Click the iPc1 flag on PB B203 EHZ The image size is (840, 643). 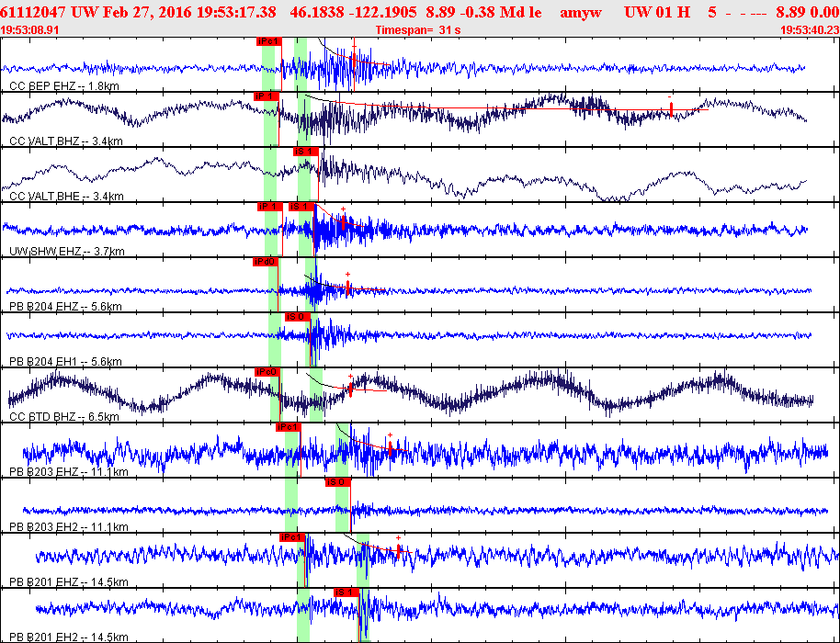289,427
